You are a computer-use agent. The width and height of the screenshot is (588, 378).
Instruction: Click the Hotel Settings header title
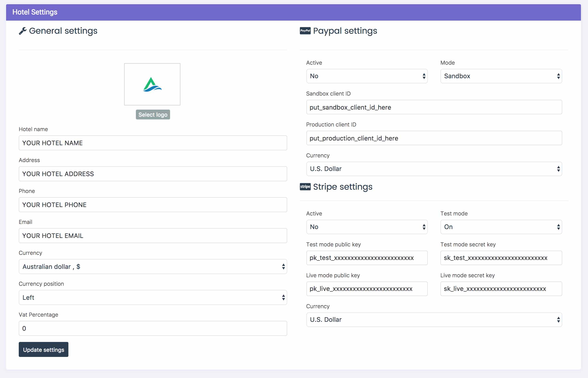click(x=35, y=12)
